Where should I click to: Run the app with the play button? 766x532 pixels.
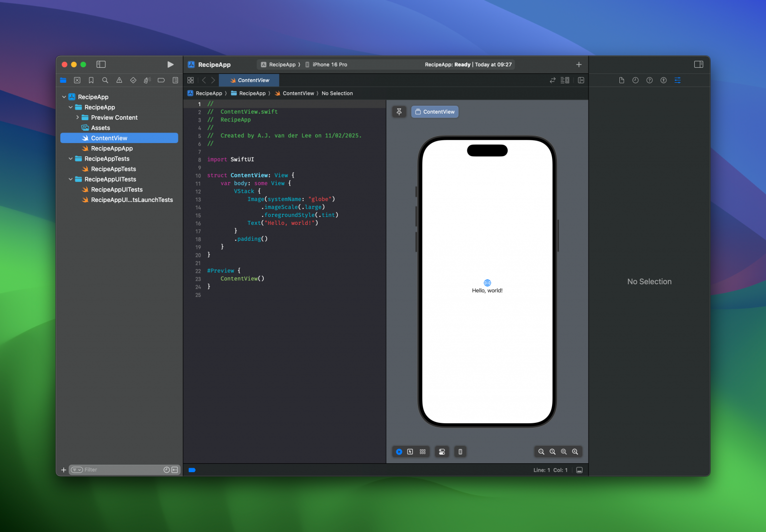pyautogui.click(x=170, y=64)
